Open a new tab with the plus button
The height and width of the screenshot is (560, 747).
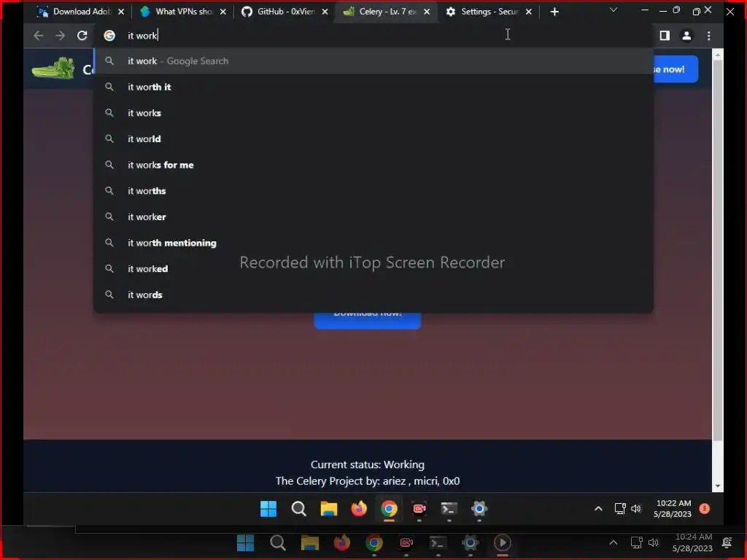tap(554, 12)
